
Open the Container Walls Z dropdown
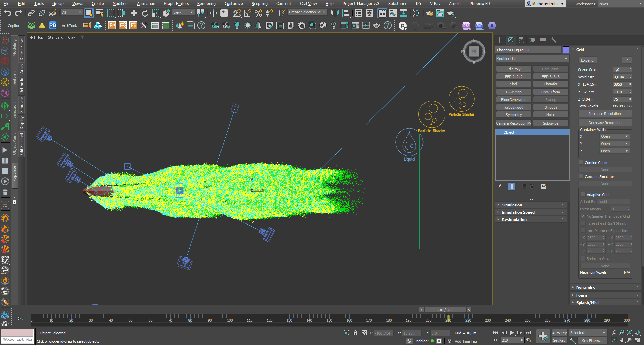click(614, 151)
